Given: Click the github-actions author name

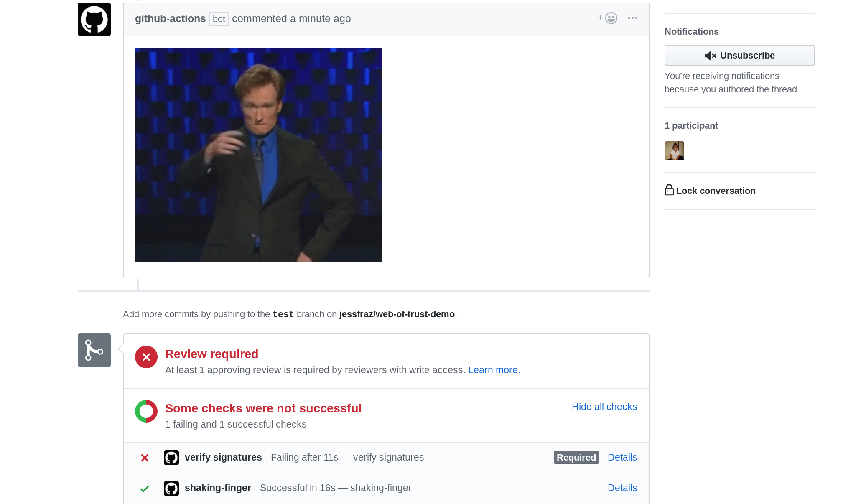Looking at the screenshot, I should 170,19.
